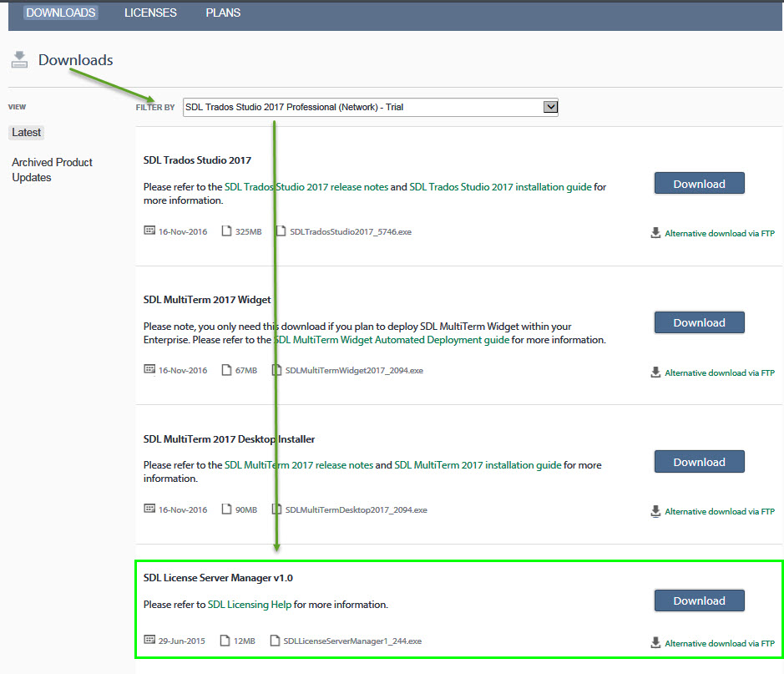Click the 325MB file size text
Screen dimensions: 784x674
[x=249, y=232]
